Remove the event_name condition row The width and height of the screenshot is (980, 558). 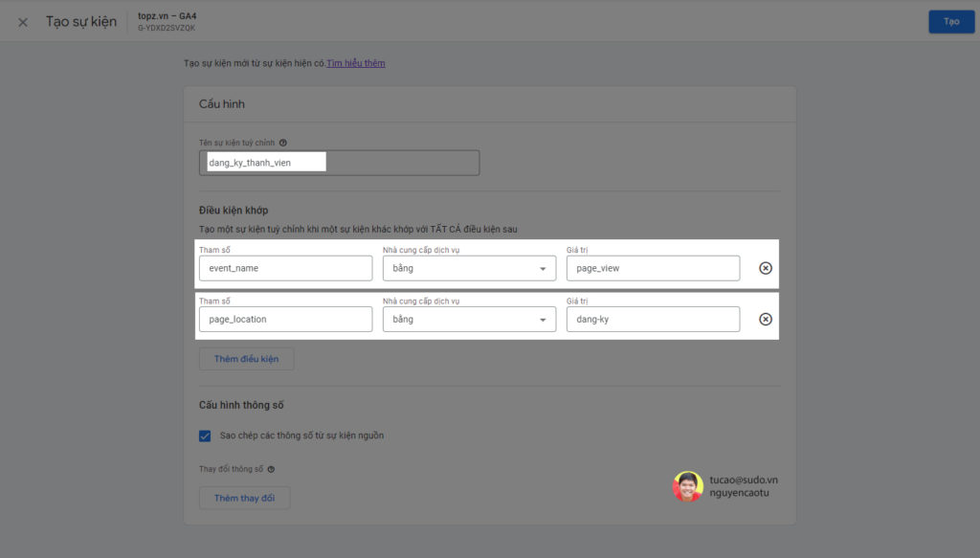click(765, 268)
